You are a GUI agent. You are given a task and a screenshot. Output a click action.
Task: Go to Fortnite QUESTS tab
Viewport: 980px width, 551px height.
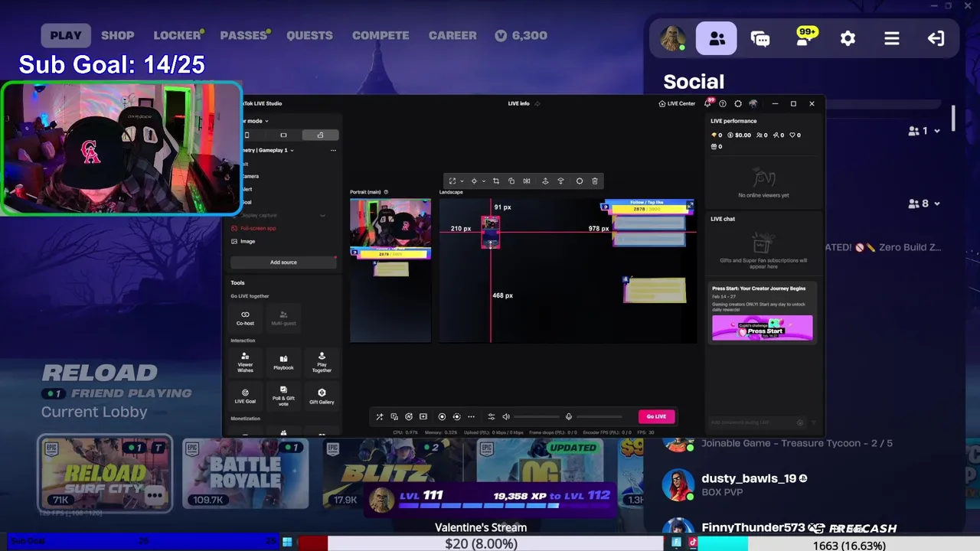[x=309, y=35]
